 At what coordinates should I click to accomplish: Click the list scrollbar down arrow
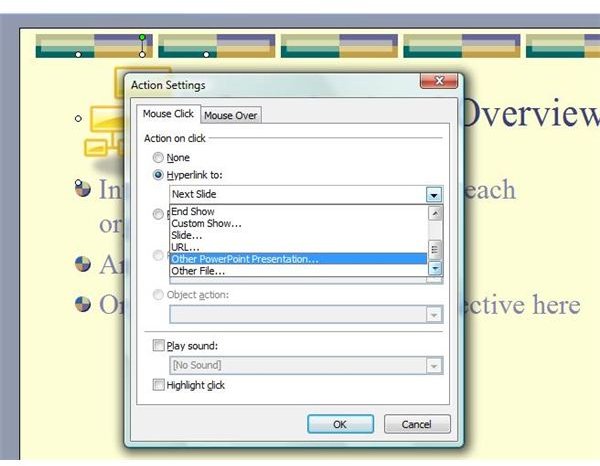[435, 269]
